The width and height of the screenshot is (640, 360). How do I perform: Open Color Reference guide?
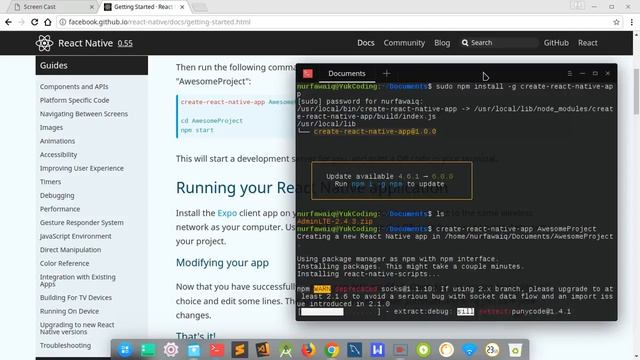(64, 263)
